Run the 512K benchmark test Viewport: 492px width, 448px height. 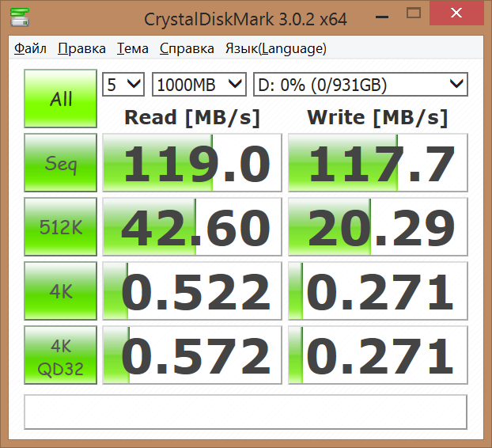pyautogui.click(x=61, y=226)
